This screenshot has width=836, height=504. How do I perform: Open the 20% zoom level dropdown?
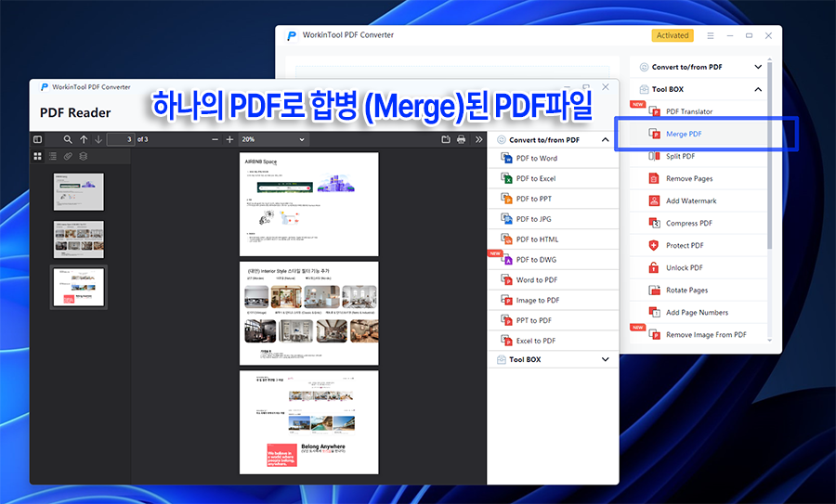click(x=273, y=139)
